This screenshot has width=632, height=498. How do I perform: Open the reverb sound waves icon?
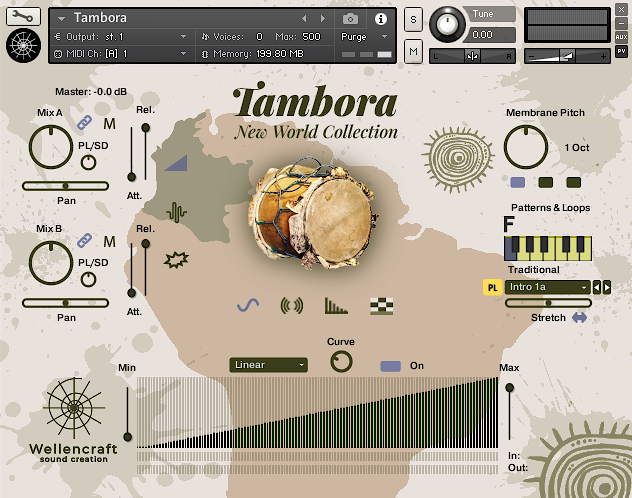coord(291,306)
